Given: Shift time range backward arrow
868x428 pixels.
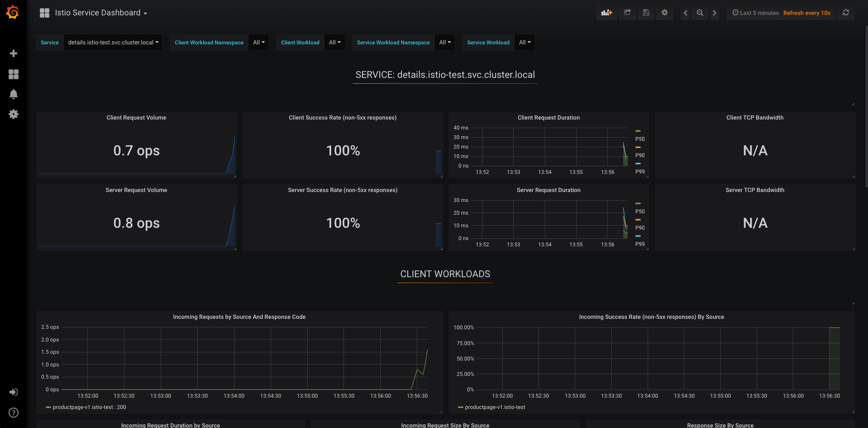Looking at the screenshot, I should pos(686,13).
